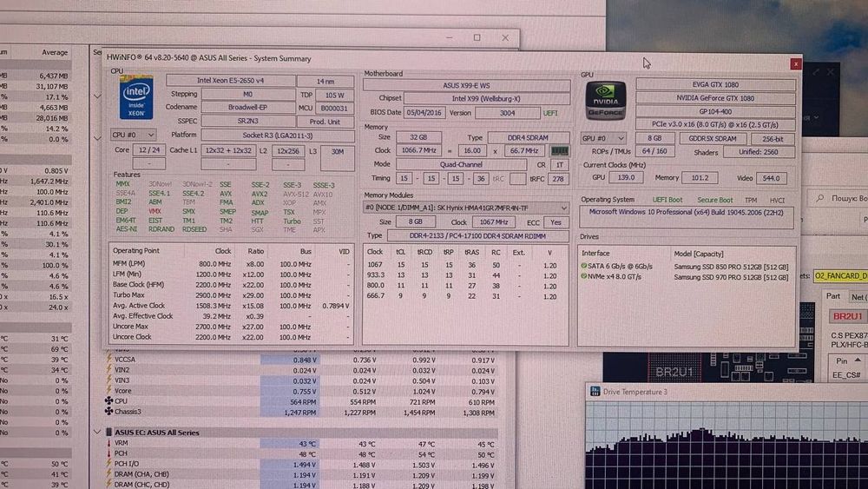Click the chip icon of ASUS EC group
This screenshot has height=489, width=868.
(109, 432)
